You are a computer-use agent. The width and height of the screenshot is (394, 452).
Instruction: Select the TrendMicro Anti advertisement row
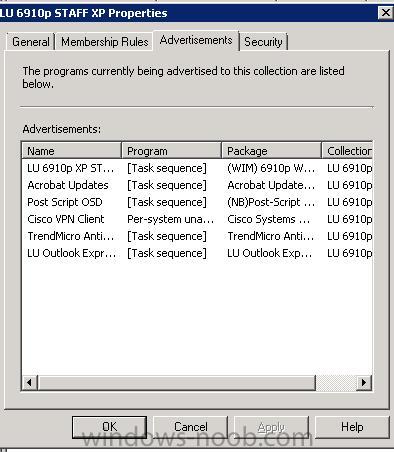pyautogui.click(x=197, y=236)
